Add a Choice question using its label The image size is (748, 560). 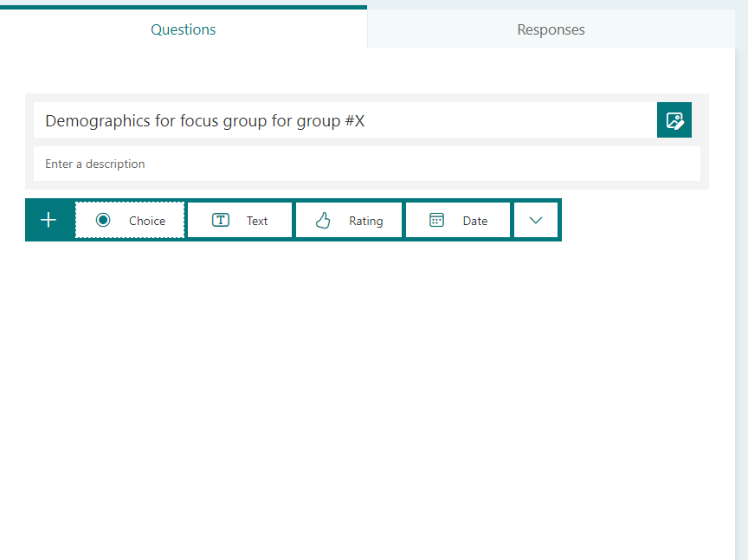point(147,221)
